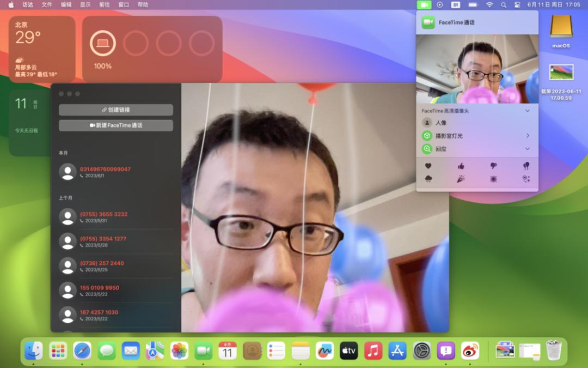Open App Store from the Dock

(397, 351)
